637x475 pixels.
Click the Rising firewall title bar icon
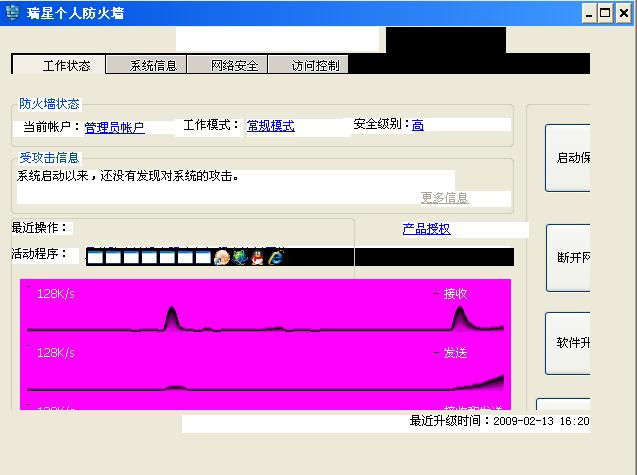(12, 12)
